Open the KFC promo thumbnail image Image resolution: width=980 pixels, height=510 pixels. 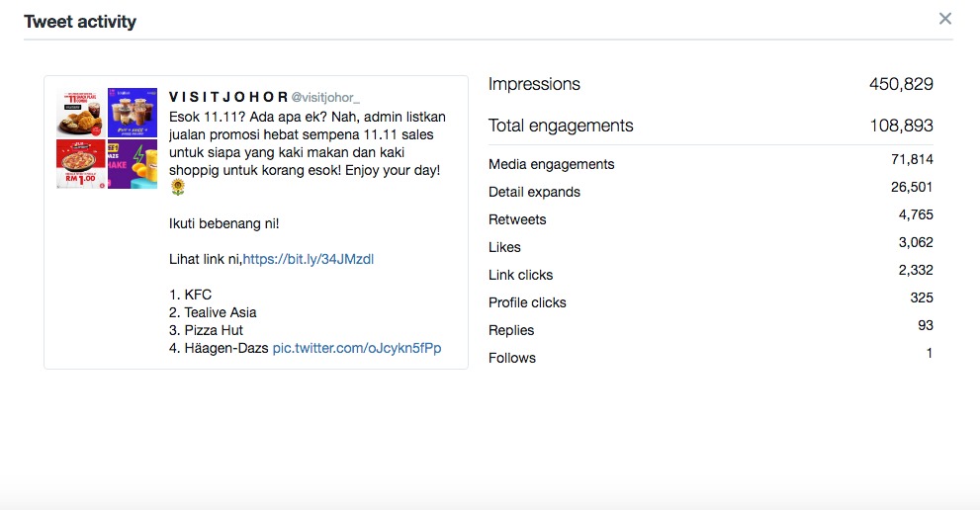[81, 113]
